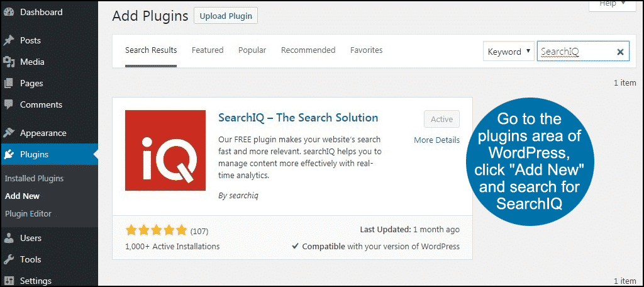
Task: Open Installed Plugins in sidebar submenu
Action: pos(34,179)
